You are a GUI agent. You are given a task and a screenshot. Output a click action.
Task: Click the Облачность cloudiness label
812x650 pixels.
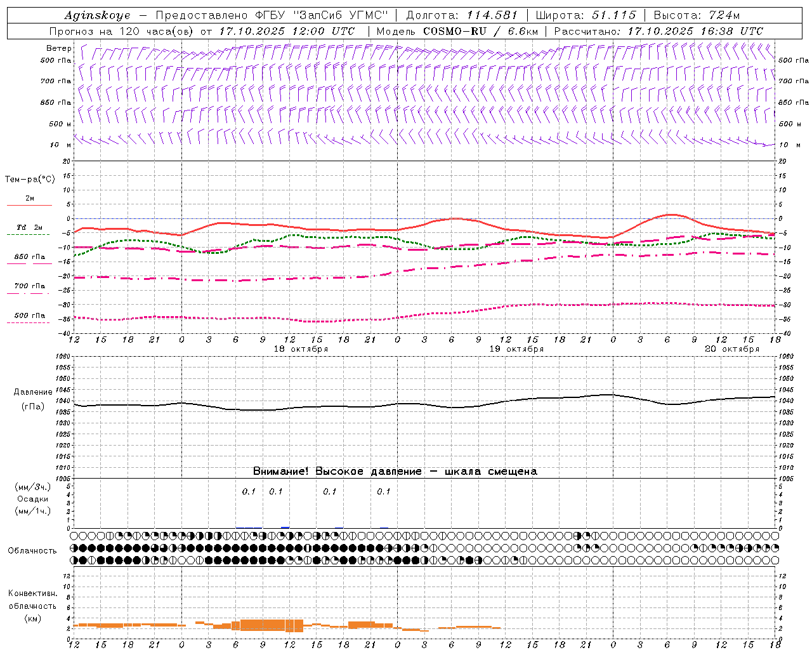pos(32,550)
